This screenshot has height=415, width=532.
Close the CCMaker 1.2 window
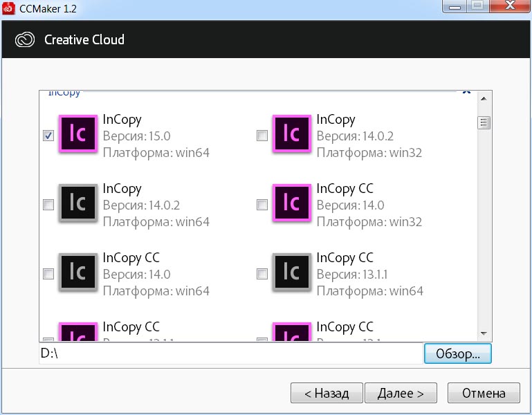click(510, 6)
